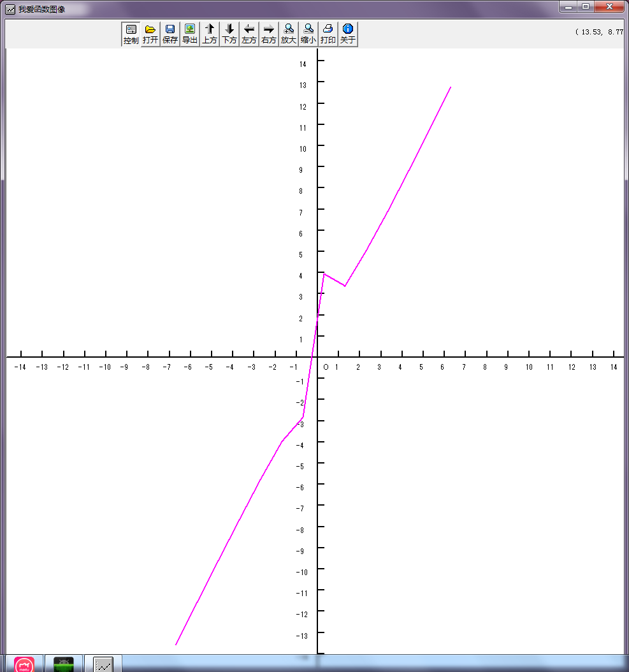Open the red meitu taskbar app
This screenshot has height=672, width=629.
point(24,664)
